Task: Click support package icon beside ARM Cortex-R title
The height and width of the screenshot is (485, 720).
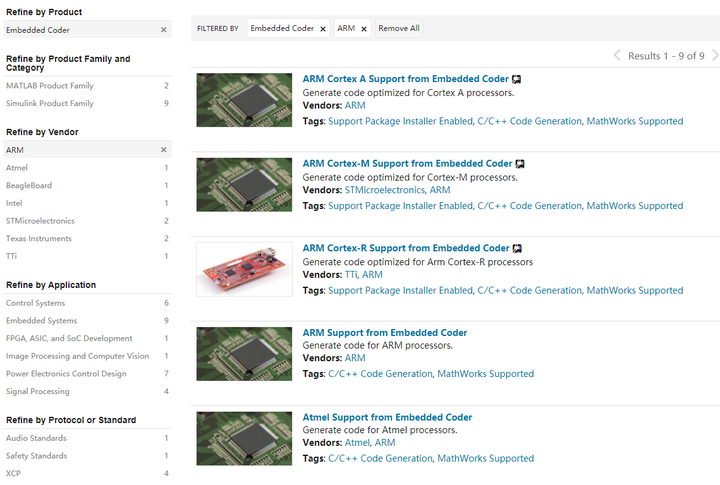Action: tap(517, 248)
